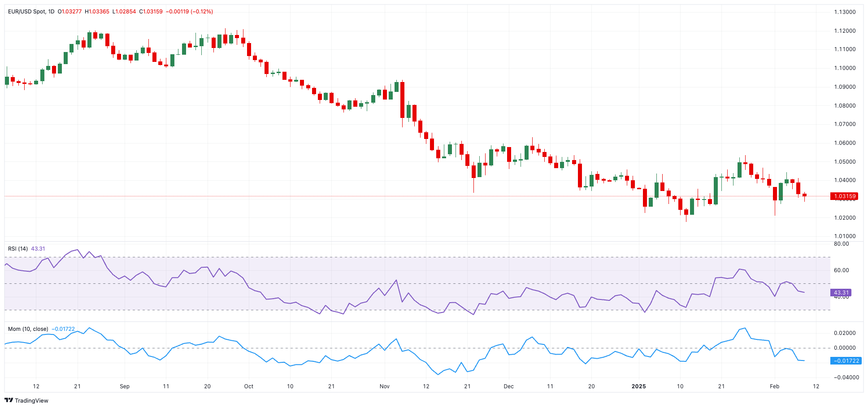
Task: Click the bold 2025 year marker
Action: pos(638,386)
